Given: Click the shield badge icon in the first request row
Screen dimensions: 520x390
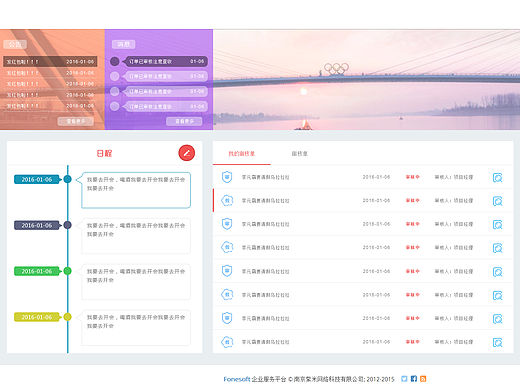Looking at the screenshot, I should click(x=227, y=177).
